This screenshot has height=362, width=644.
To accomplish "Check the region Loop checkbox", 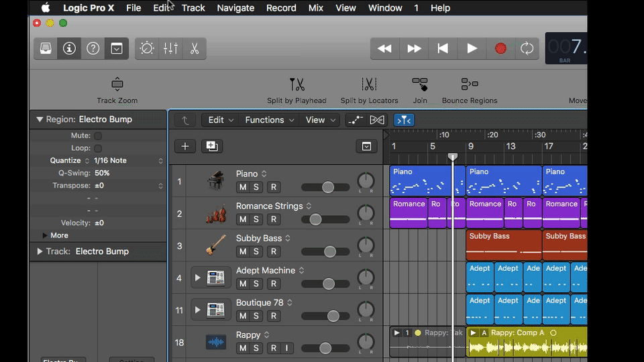I will (98, 148).
